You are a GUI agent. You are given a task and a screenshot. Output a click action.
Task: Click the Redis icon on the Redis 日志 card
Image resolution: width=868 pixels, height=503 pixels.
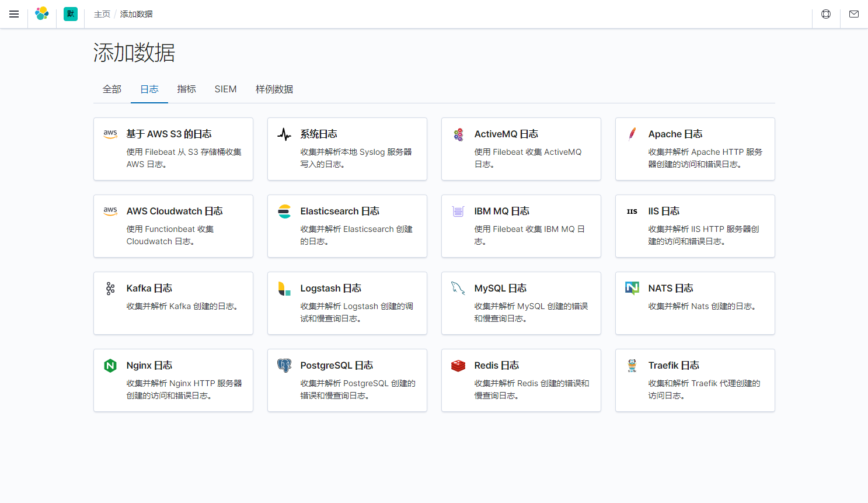[458, 365]
